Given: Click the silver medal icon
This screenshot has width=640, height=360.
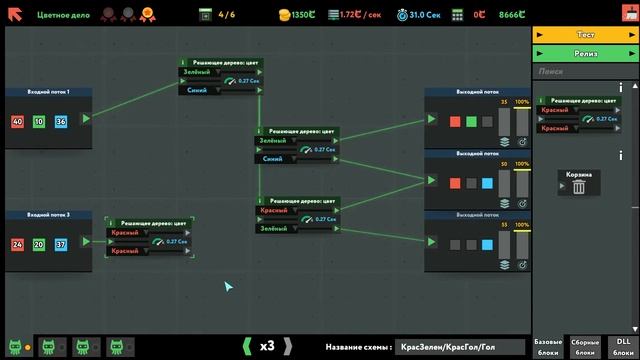Looking at the screenshot, I should coord(128,15).
